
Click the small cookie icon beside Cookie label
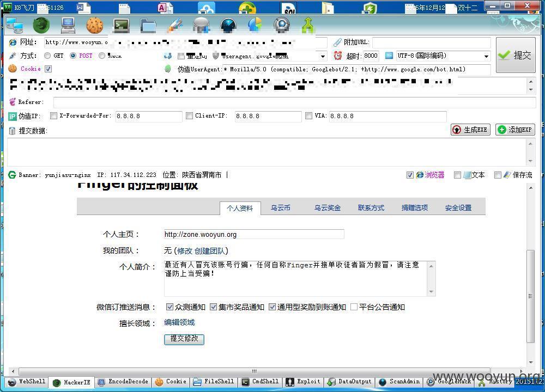click(13, 69)
